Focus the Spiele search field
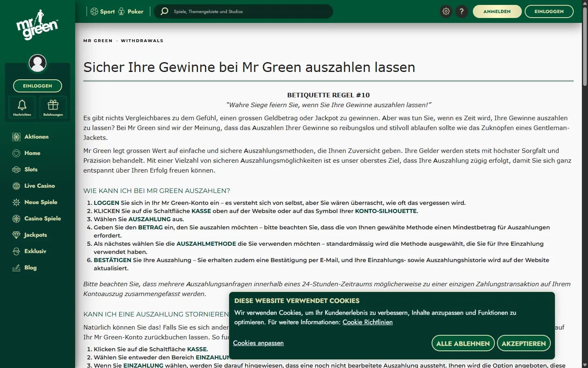This screenshot has width=588, height=368. [243, 11]
